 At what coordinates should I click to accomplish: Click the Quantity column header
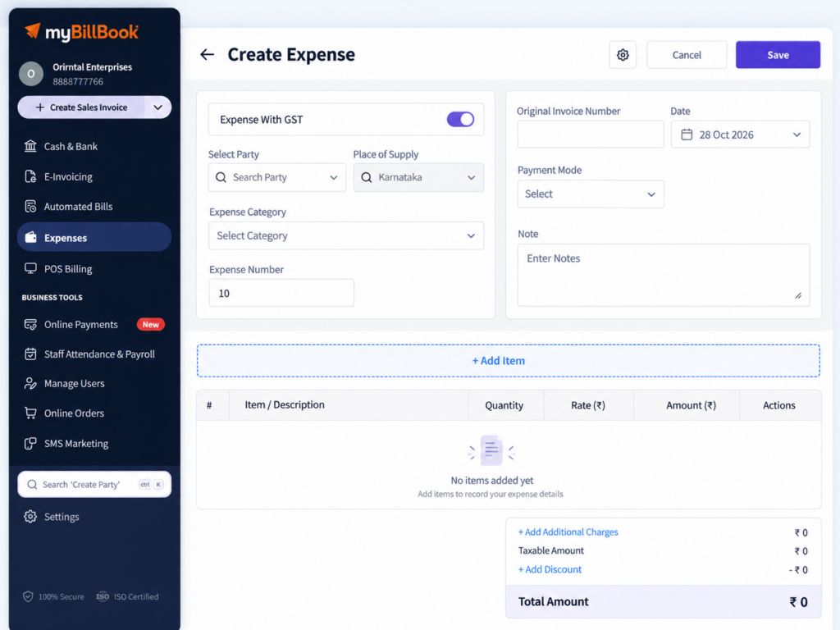pos(504,405)
